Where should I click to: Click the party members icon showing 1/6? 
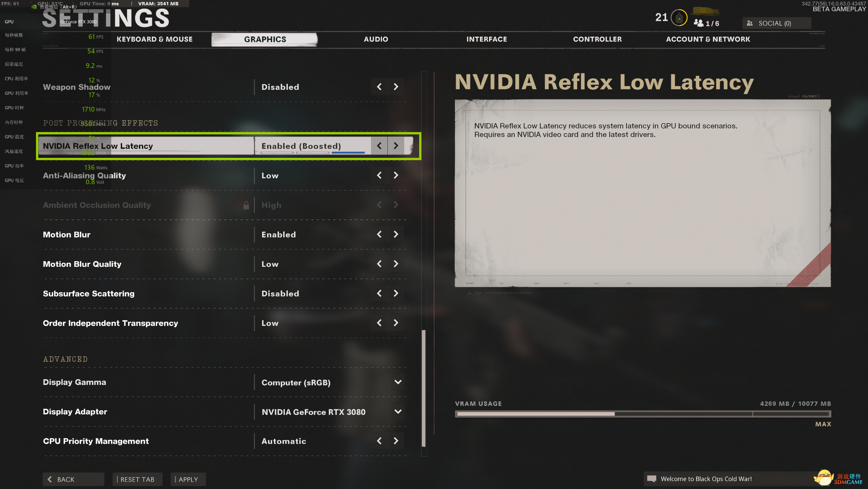(698, 23)
